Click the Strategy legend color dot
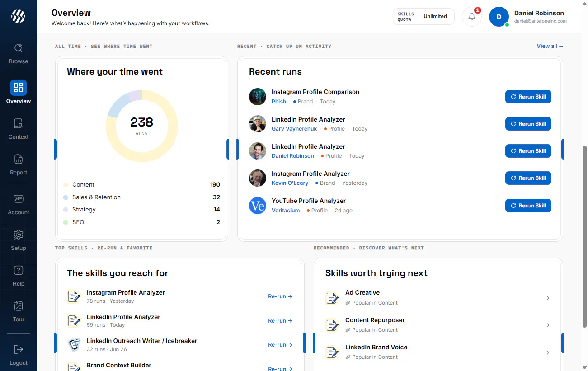 66,210
